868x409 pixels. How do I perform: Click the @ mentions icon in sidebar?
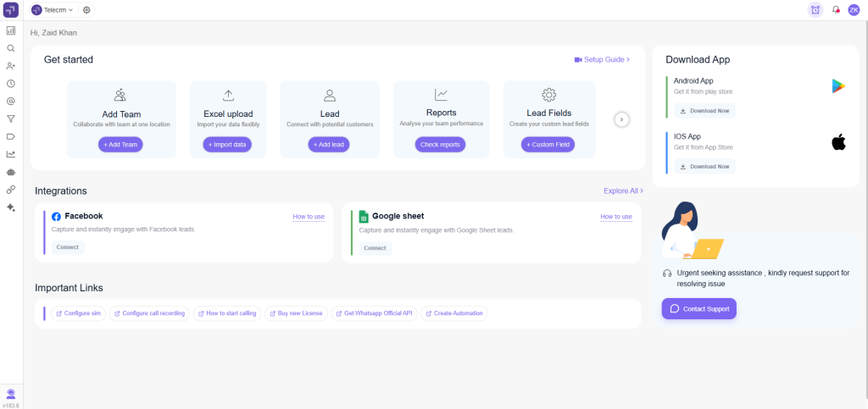click(x=11, y=101)
